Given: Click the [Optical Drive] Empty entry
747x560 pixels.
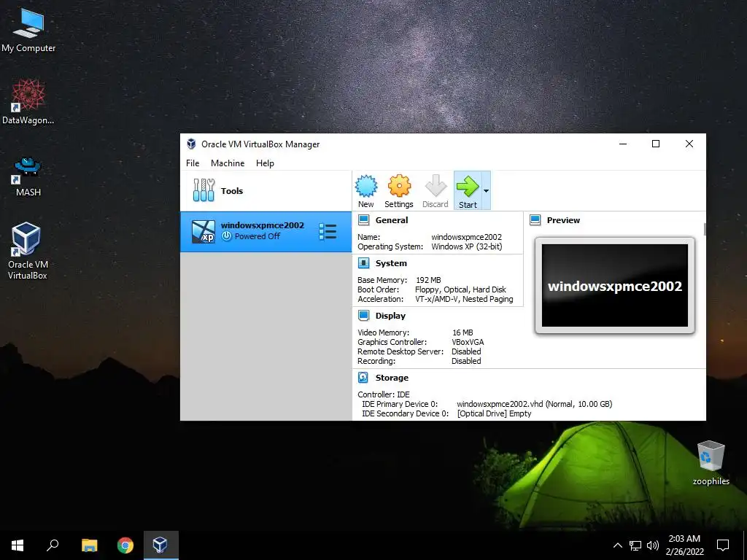Looking at the screenshot, I should (494, 413).
